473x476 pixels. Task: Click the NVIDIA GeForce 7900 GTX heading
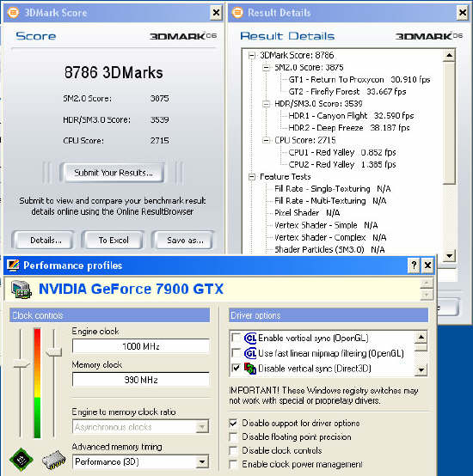(x=131, y=289)
